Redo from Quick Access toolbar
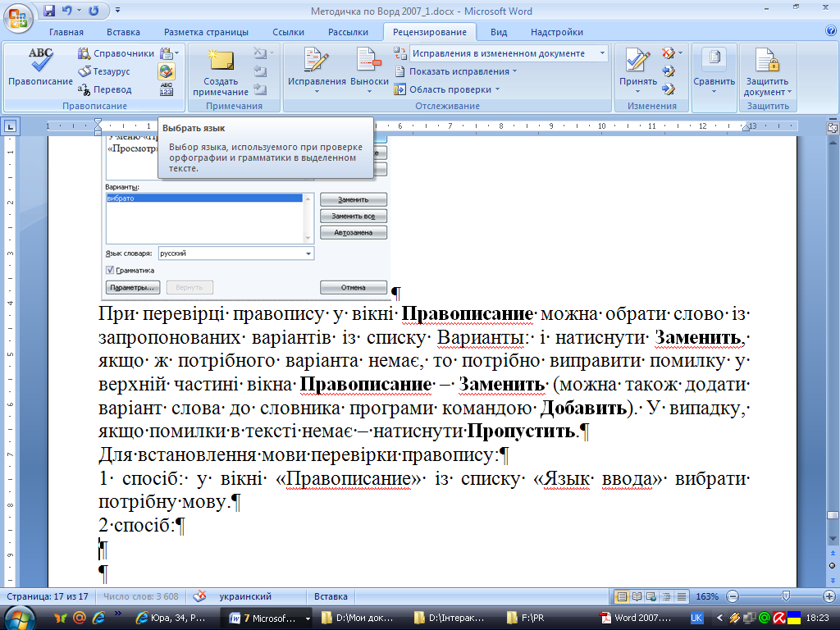Viewport: 840px width, 630px height. click(x=94, y=11)
